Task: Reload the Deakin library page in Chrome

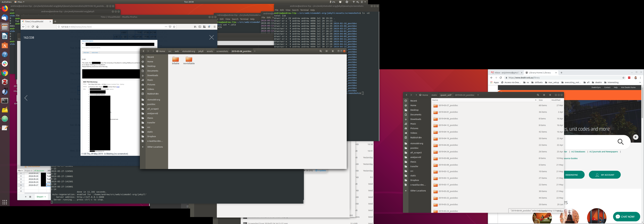Action: (x=501, y=78)
